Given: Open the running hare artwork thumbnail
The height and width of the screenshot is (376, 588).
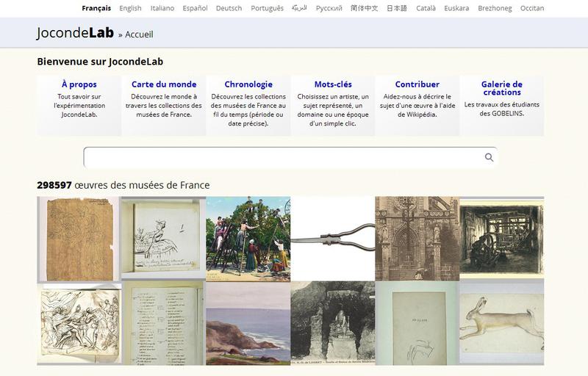Looking at the screenshot, I should 501,323.
